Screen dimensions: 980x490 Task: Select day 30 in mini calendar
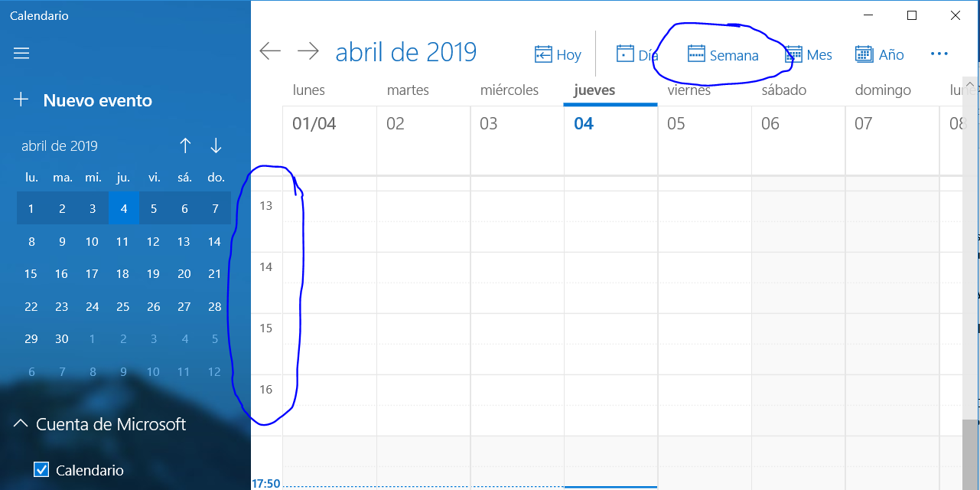tap(62, 338)
